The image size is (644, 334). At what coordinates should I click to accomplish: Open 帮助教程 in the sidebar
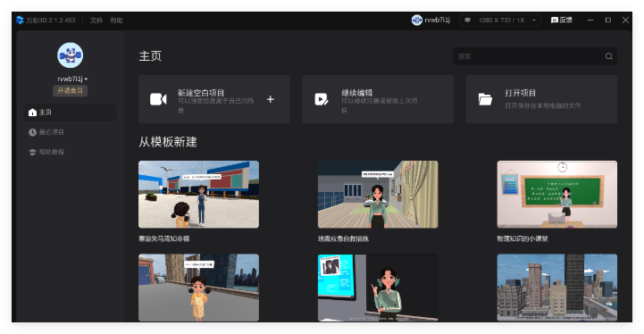pyautogui.click(x=71, y=152)
